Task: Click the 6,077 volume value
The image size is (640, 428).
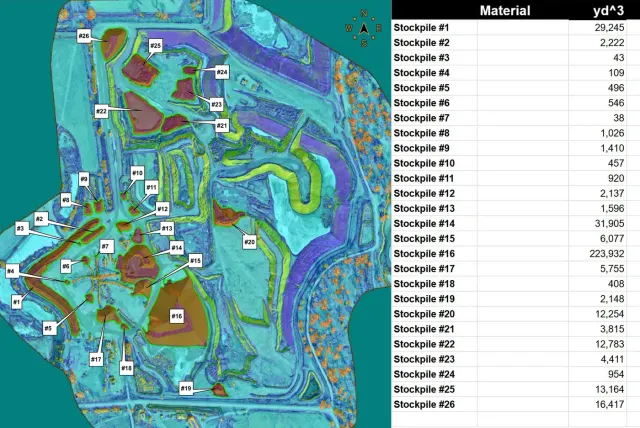Action: tap(612, 239)
